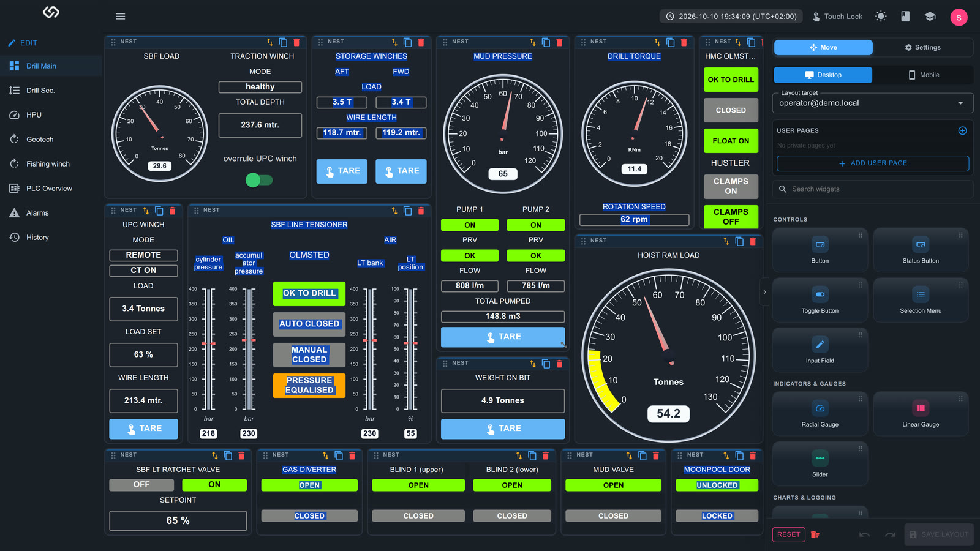Viewport: 980px width, 551px height.
Task: Click the UPC Winch TARE button
Action: pyautogui.click(x=143, y=429)
